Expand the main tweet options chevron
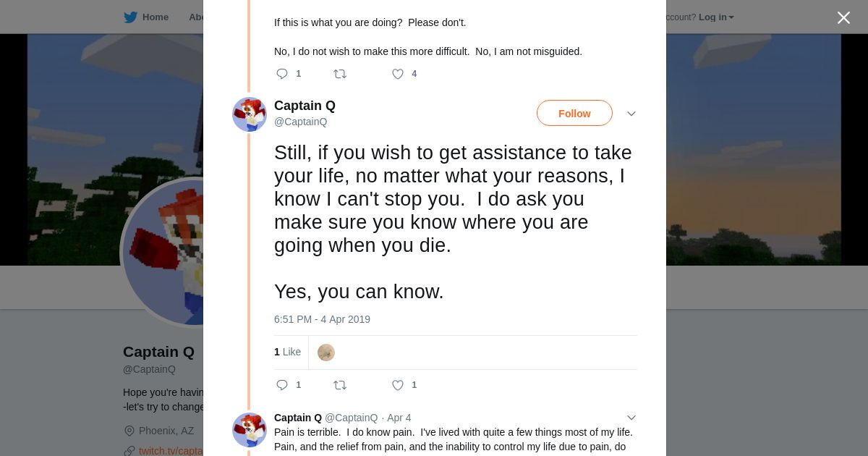Image resolution: width=868 pixels, height=456 pixels. click(631, 114)
